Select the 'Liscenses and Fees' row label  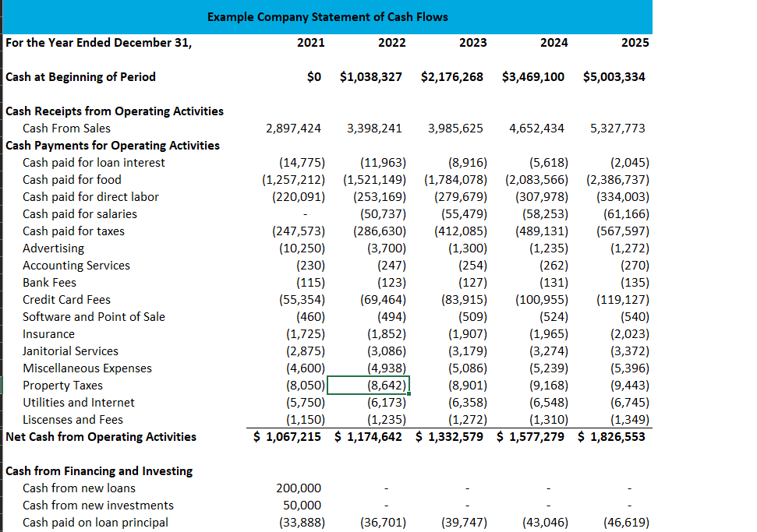click(x=73, y=419)
